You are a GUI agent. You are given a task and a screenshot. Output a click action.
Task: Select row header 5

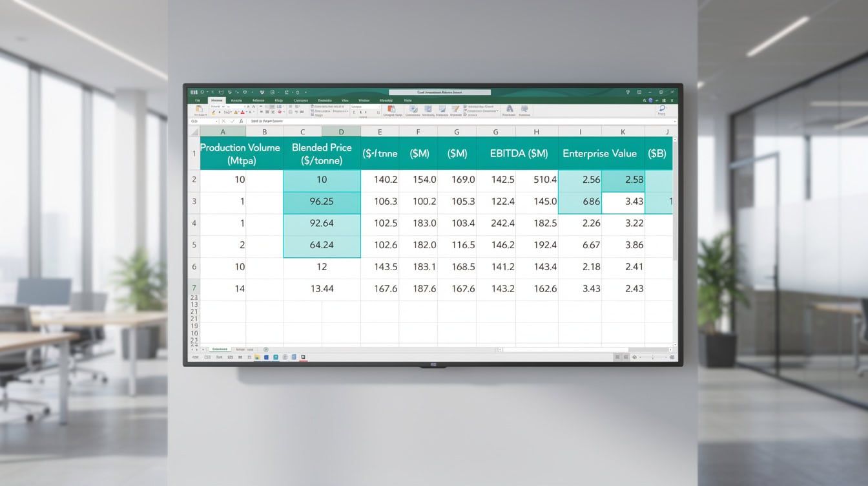[194, 245]
